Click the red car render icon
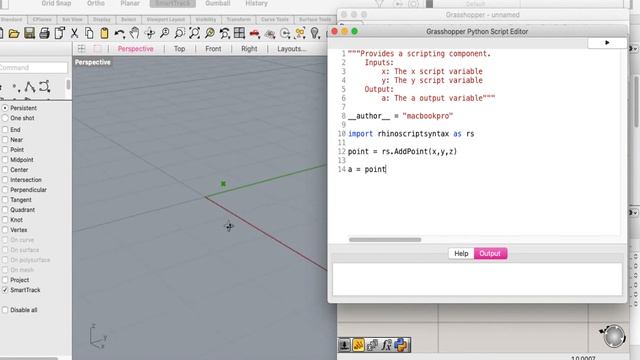Viewport: 640px width, 360px height. coord(255,33)
